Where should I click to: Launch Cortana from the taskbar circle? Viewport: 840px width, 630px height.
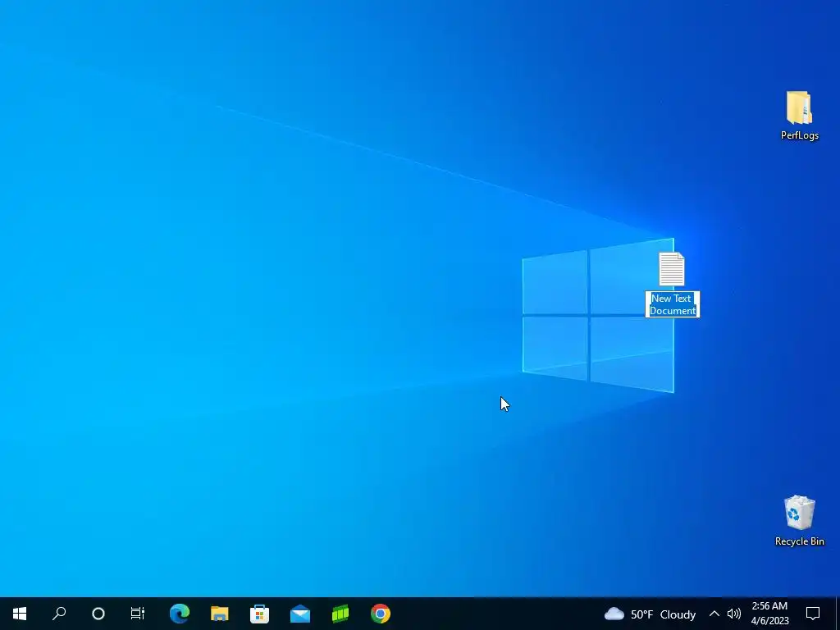[98, 614]
